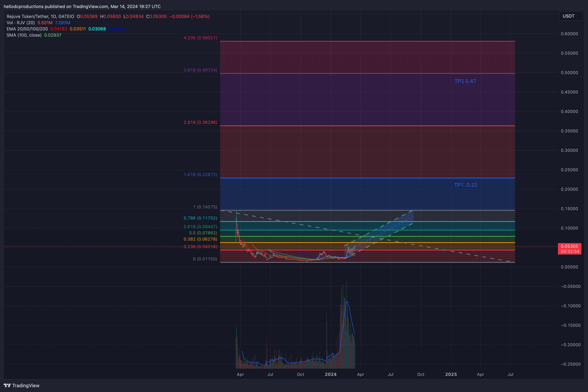Click the hellodcproductions publisher header text
588x392 pixels.
pos(82,6)
